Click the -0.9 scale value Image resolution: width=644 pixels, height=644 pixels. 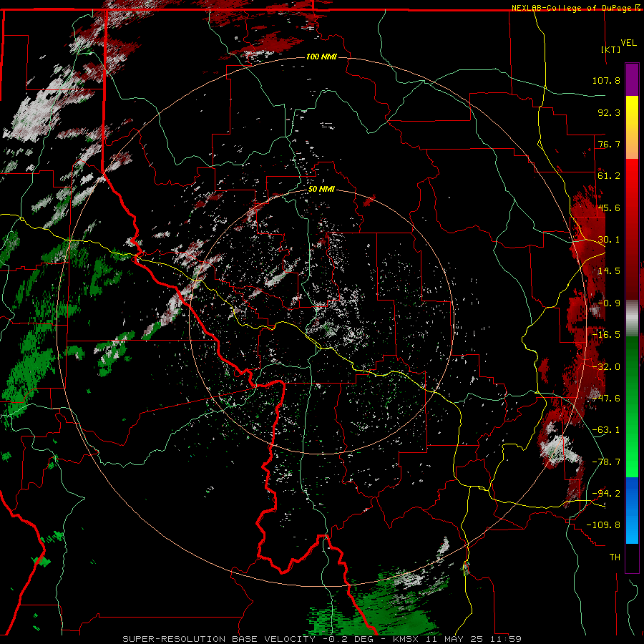[609, 303]
